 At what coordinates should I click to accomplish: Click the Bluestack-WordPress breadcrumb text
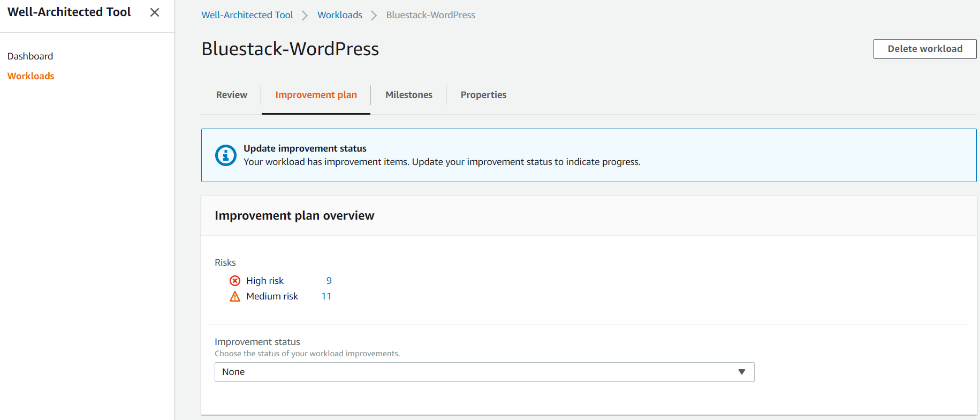click(x=431, y=15)
